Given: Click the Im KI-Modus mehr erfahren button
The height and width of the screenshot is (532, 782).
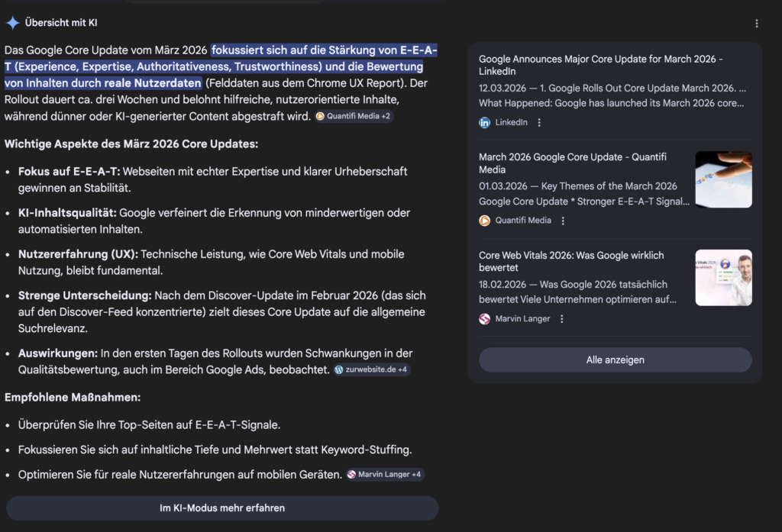Looking at the screenshot, I should 221,508.
